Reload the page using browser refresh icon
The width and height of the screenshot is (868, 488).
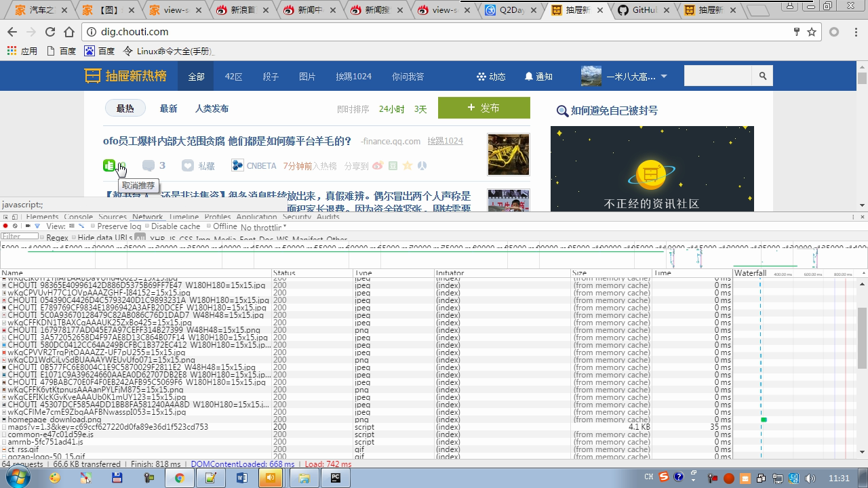tap(50, 32)
